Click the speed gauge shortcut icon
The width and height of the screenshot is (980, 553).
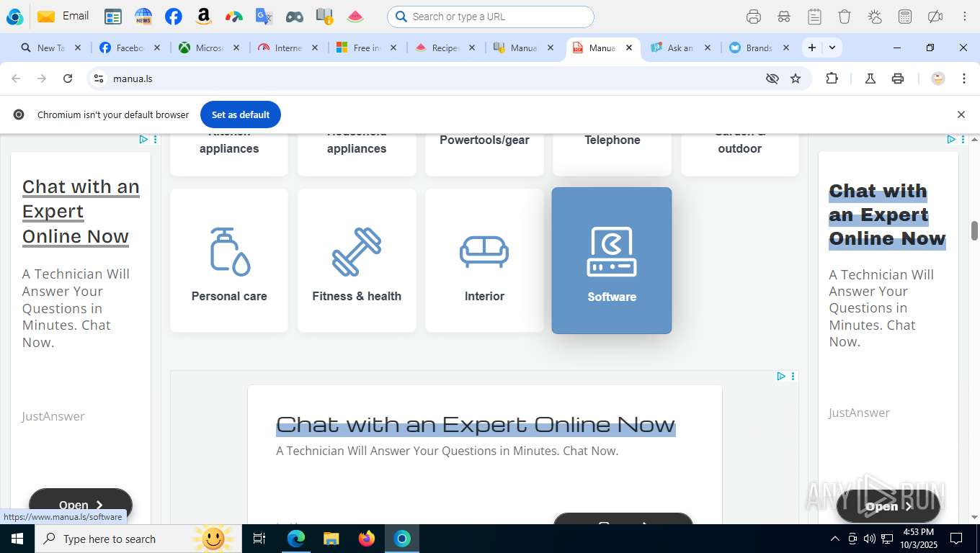[234, 17]
